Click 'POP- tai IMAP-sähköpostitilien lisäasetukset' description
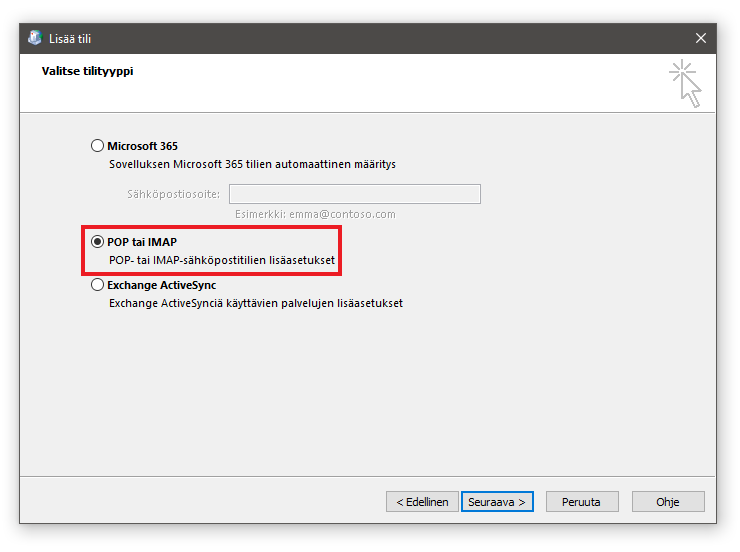The height and width of the screenshot is (552, 740). [x=222, y=260]
